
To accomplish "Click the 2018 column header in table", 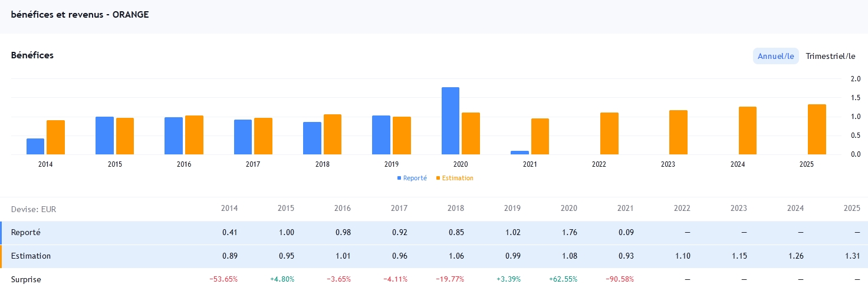I will tap(455, 209).
